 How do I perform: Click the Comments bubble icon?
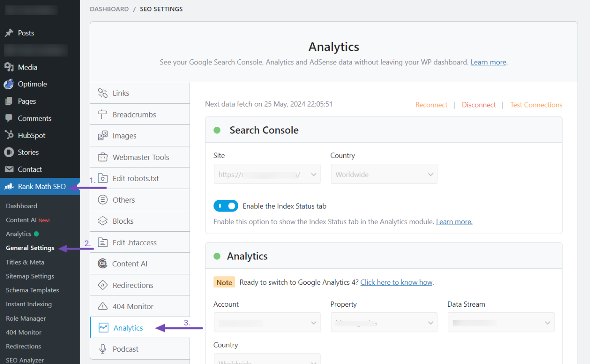[9, 118]
